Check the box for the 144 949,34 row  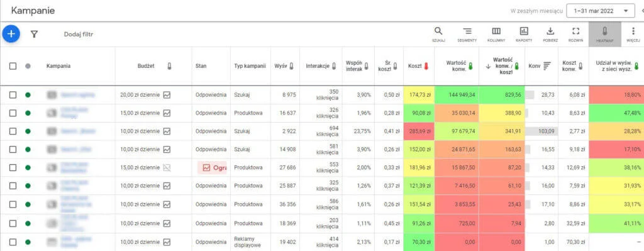point(13,95)
